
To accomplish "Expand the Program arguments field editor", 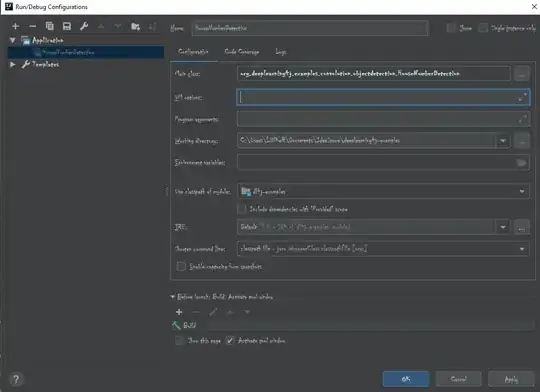I will point(522,119).
